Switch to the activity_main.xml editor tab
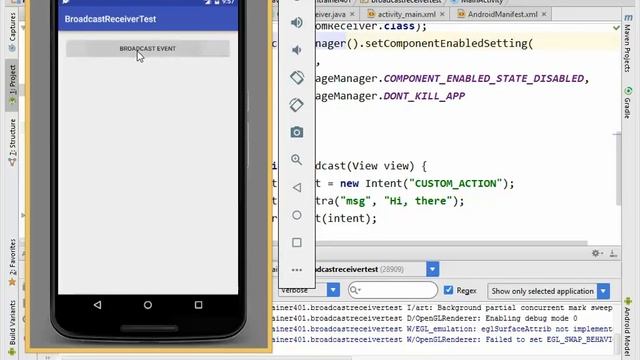Viewport: 640px width, 360px height. [407, 14]
